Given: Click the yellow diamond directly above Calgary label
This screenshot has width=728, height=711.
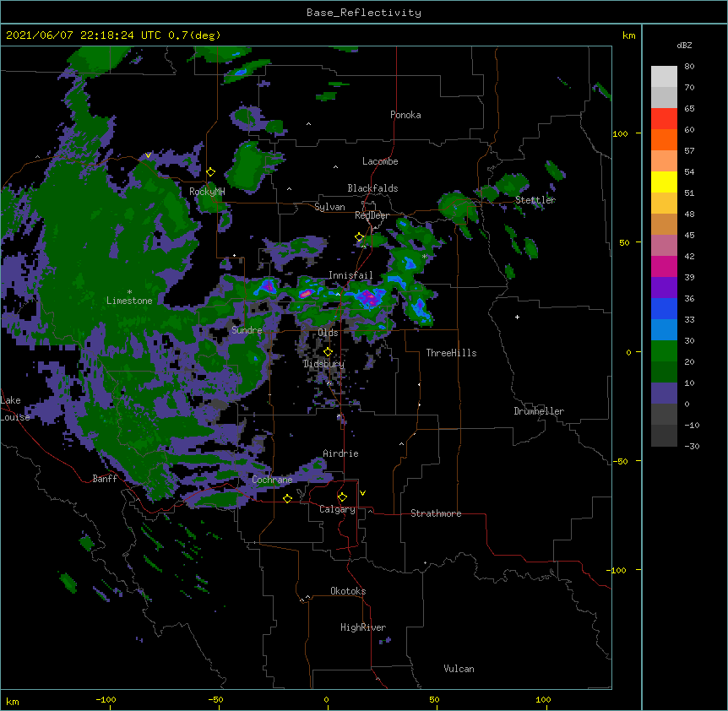Looking at the screenshot, I should pyautogui.click(x=342, y=497).
